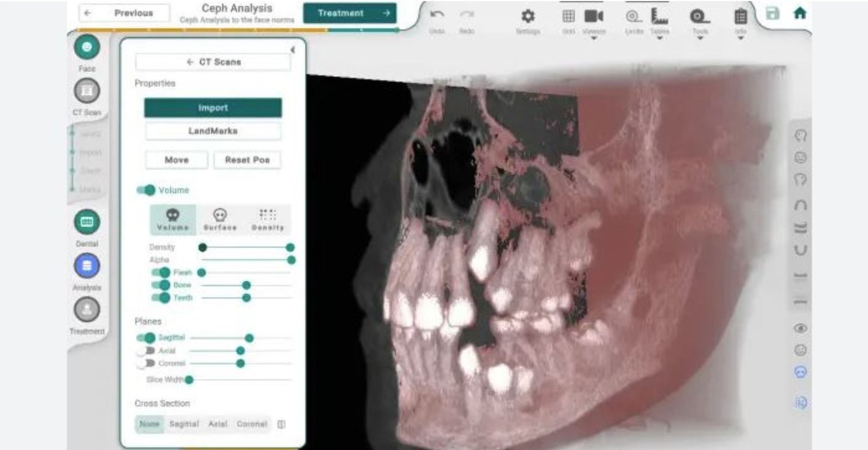Image resolution: width=868 pixels, height=450 pixels.
Task: Click the Home icon
Action: click(800, 14)
